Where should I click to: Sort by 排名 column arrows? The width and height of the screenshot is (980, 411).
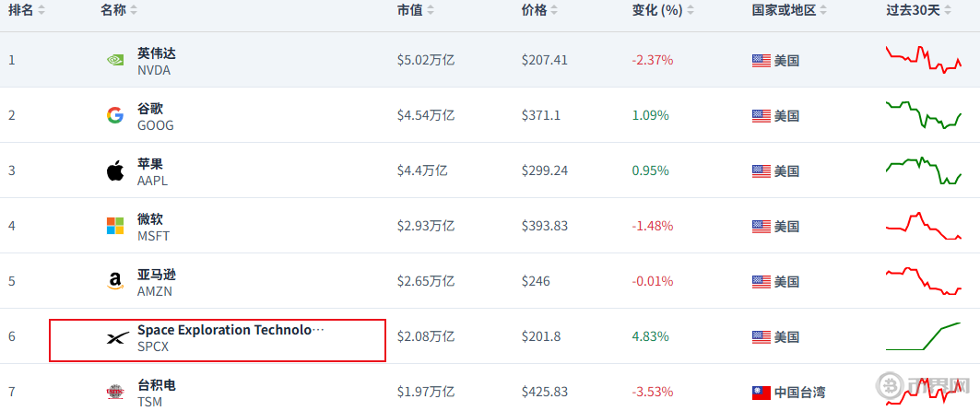(x=41, y=11)
